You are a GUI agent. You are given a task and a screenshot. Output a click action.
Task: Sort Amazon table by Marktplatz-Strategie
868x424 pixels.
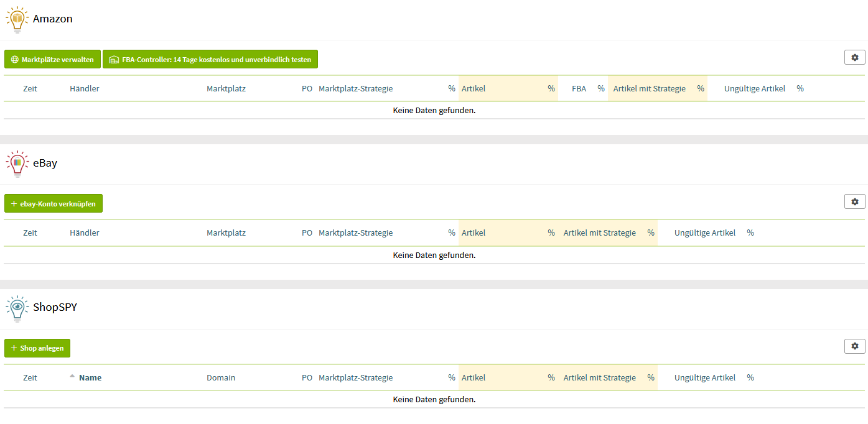[x=355, y=89]
